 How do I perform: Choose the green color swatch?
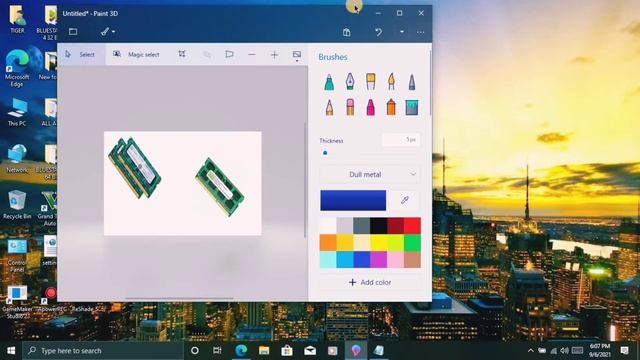pyautogui.click(x=412, y=243)
